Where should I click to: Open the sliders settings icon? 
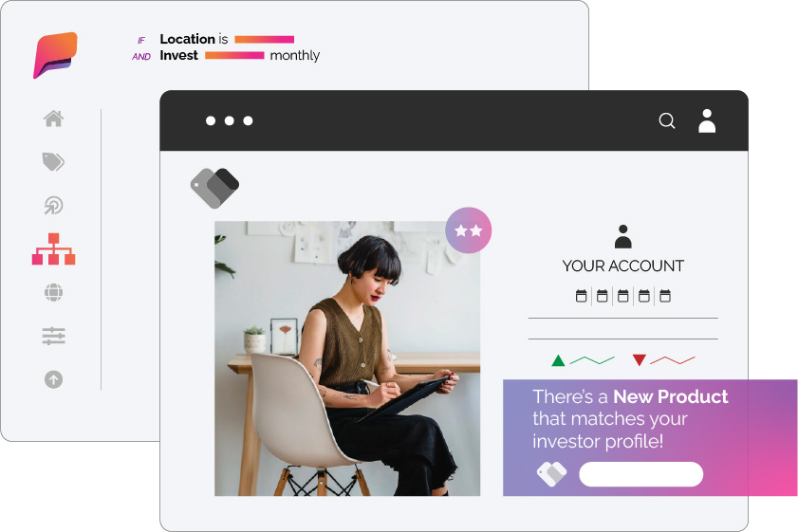pos(53,337)
